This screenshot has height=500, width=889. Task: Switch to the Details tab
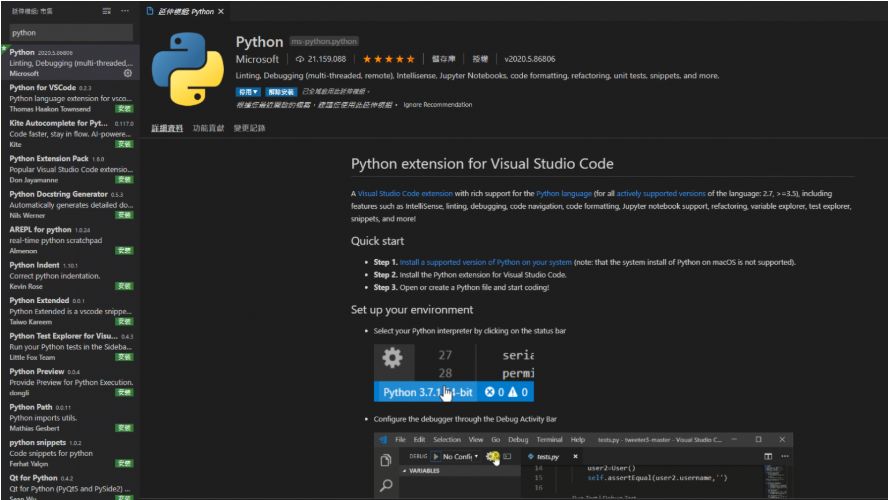(x=167, y=128)
